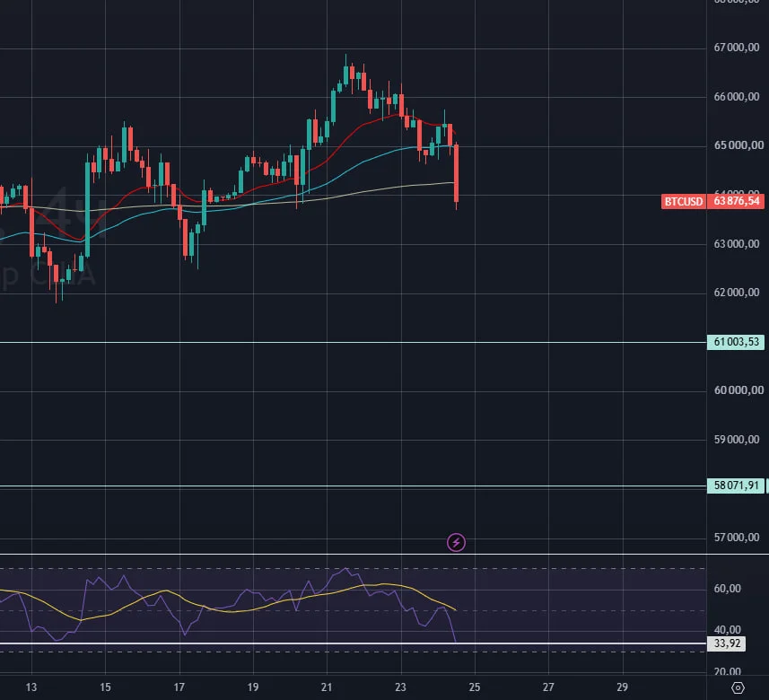
Task: Click date label 27 on time axis
Action: coord(548,687)
